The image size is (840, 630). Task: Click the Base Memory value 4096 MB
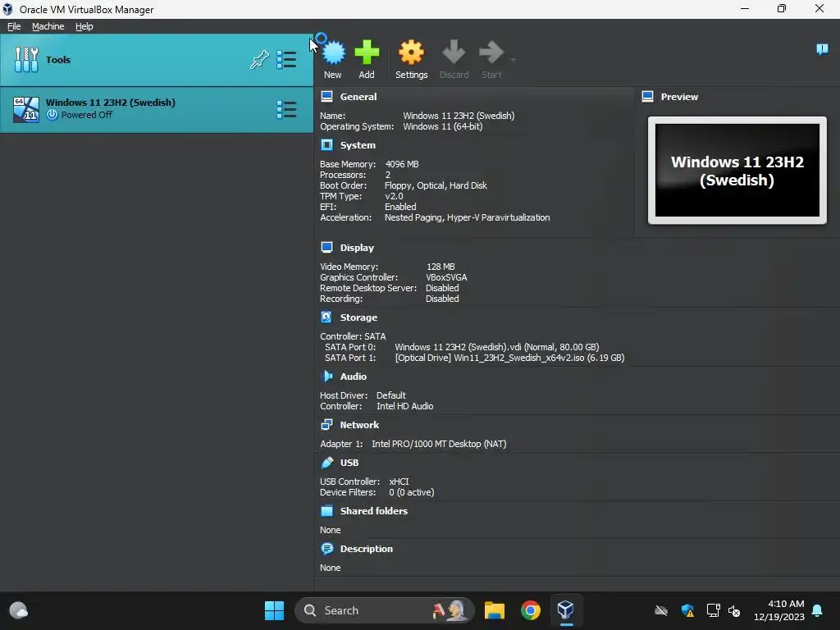pyautogui.click(x=402, y=164)
